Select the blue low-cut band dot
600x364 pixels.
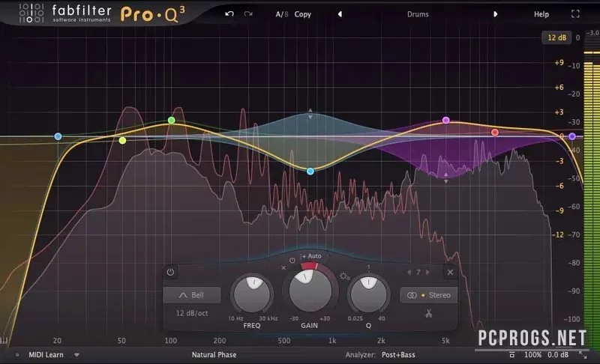pos(58,136)
